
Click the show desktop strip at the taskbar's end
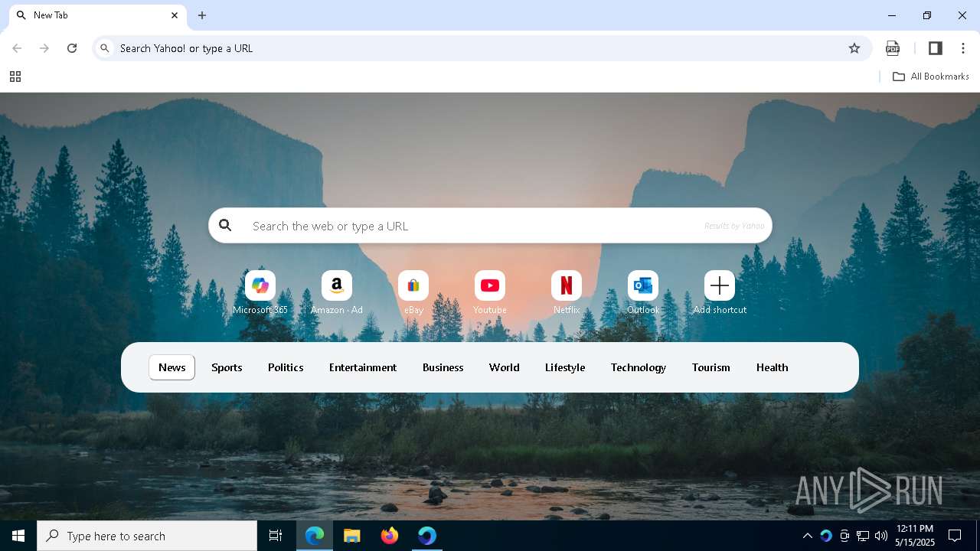(978, 536)
